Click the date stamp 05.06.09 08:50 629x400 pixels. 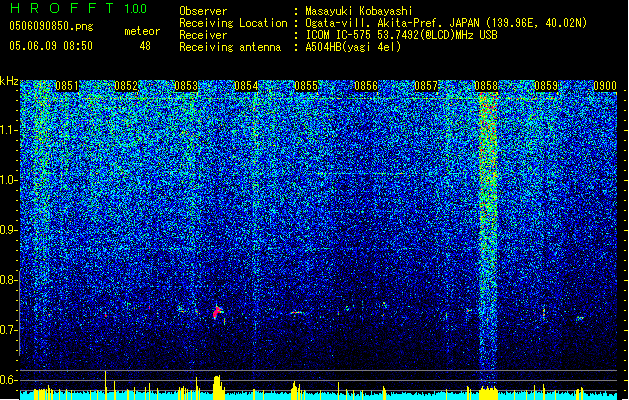(51, 46)
